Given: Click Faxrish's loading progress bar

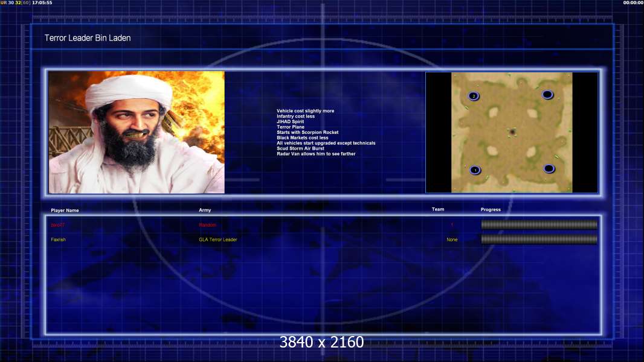Looking at the screenshot, I should pos(539,239).
